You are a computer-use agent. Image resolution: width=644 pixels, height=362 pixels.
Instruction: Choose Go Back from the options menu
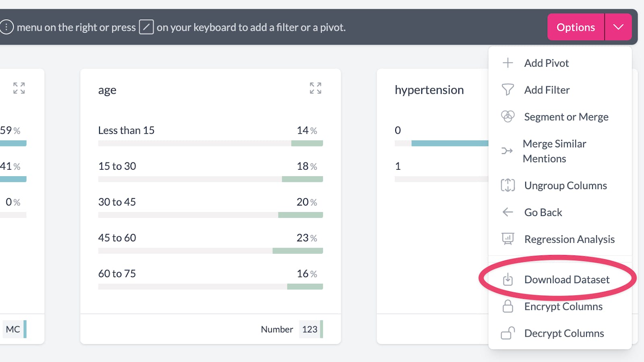coord(543,212)
